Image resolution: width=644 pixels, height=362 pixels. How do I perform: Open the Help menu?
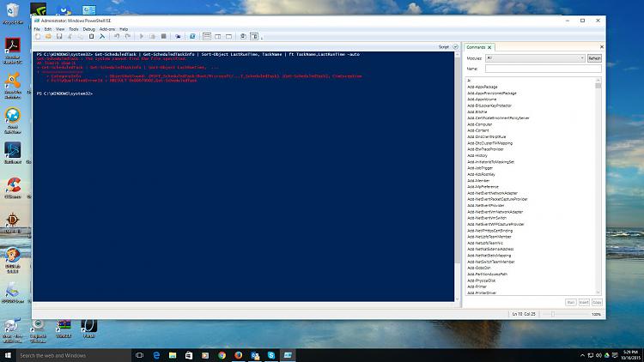[x=124, y=29]
